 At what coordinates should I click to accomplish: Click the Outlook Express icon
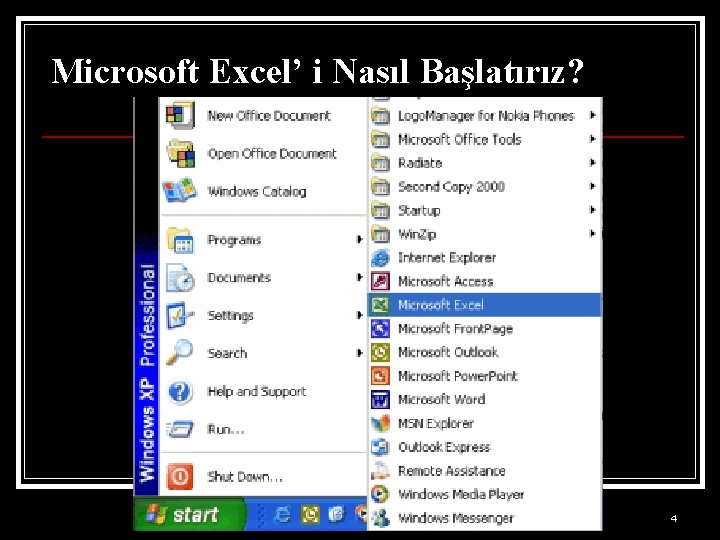[380, 447]
